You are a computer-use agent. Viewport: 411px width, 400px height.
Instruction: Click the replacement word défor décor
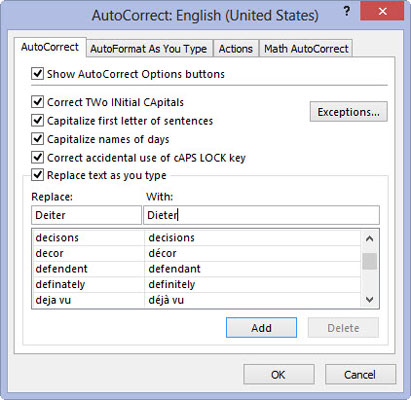pos(162,253)
